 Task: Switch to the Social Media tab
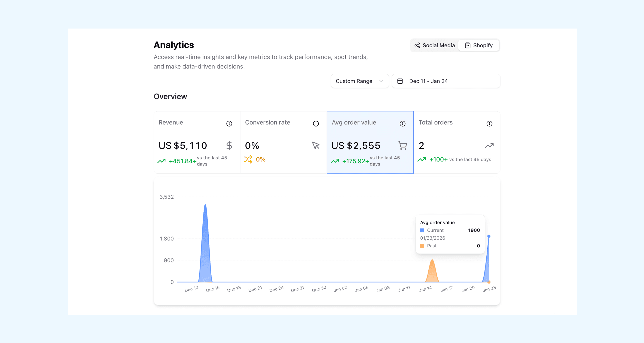(434, 45)
